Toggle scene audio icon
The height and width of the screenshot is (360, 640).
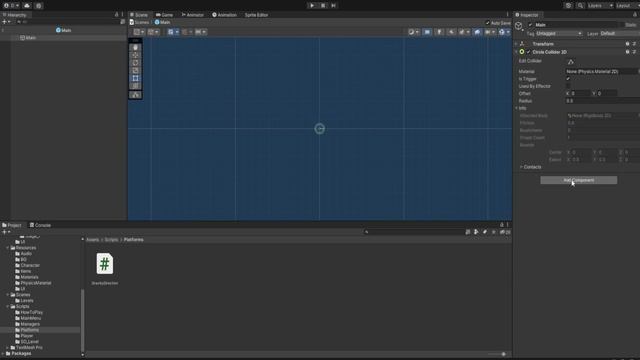click(x=451, y=32)
